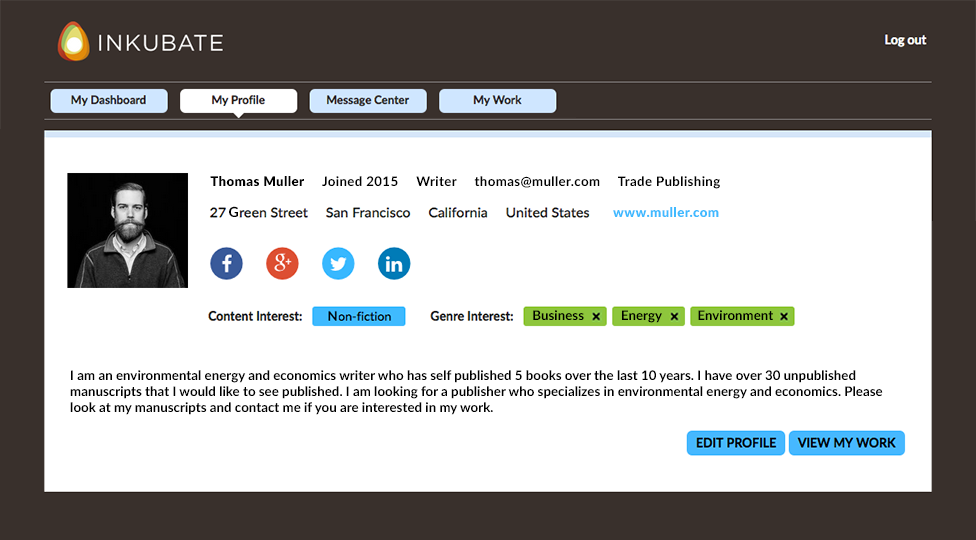Click the name Thomas Muller
Viewport: 976px width, 540px height.
coord(257,182)
